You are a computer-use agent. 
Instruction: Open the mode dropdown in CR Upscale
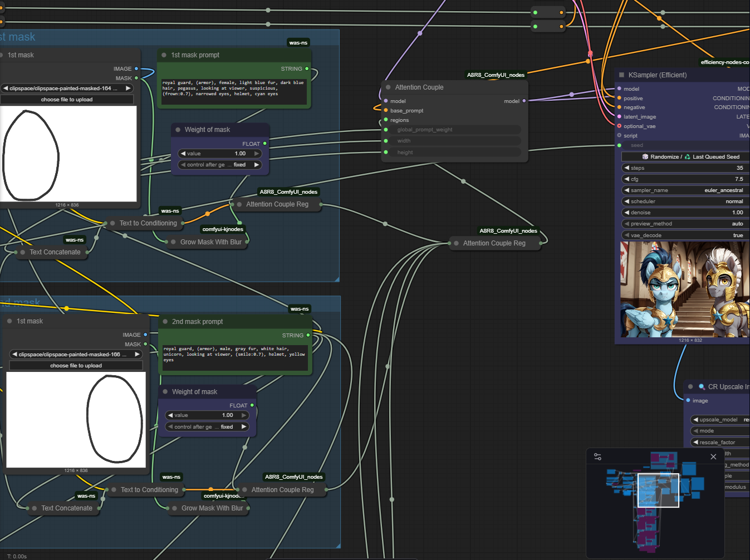click(x=720, y=431)
